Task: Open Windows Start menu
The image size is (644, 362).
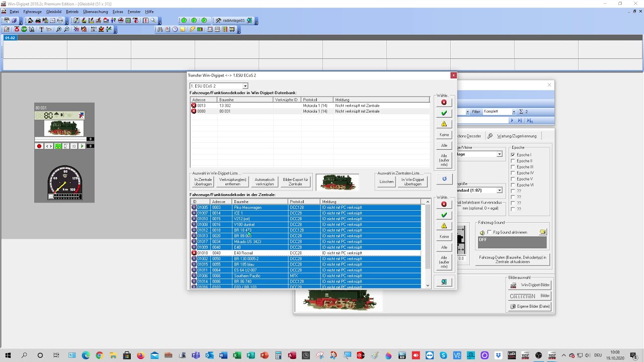Action: (8, 355)
